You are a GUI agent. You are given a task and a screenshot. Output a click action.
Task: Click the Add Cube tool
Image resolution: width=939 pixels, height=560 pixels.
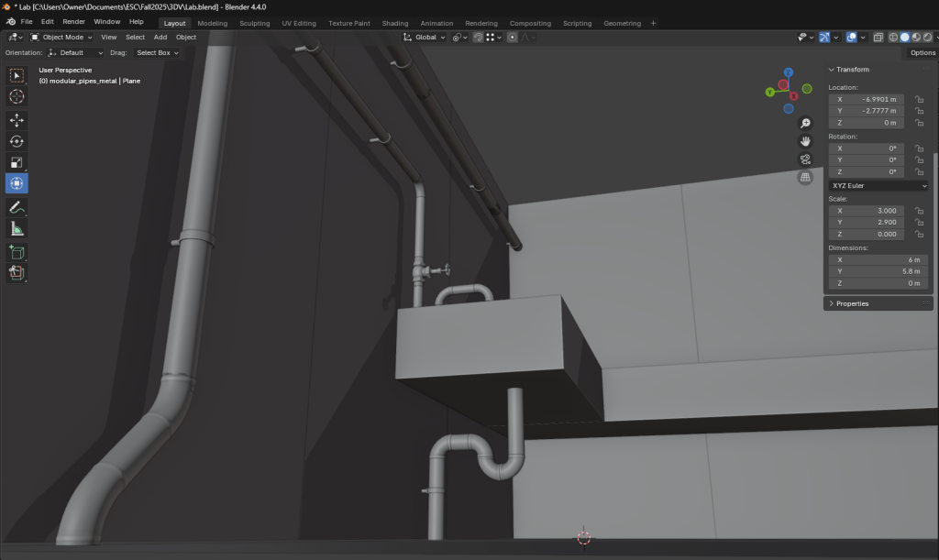(17, 251)
